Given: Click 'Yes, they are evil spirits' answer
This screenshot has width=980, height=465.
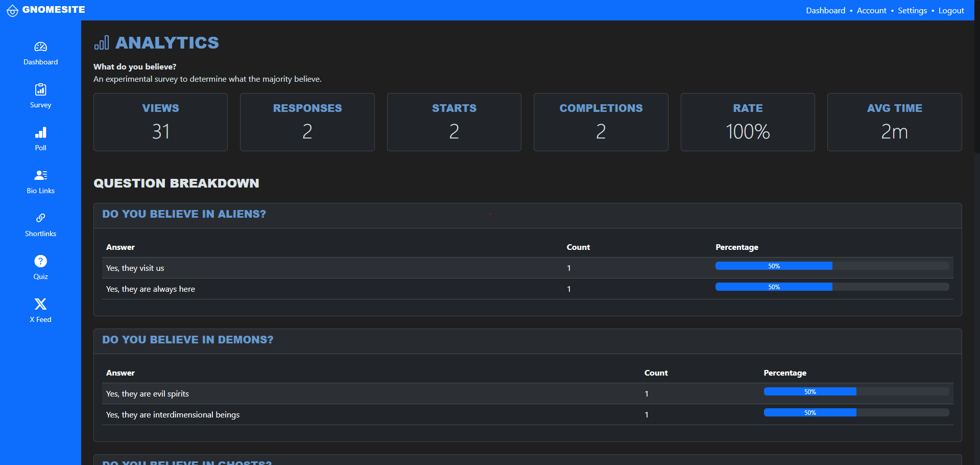Looking at the screenshot, I should [147, 393].
